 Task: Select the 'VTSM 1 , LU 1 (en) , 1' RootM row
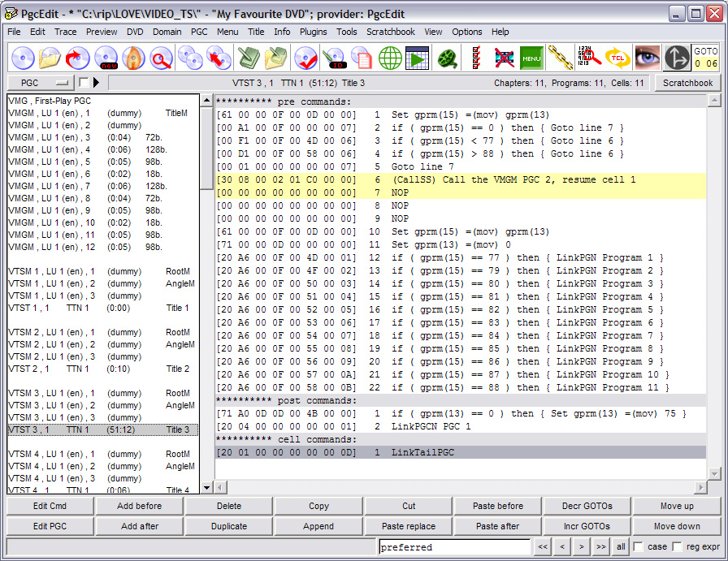pos(103,271)
